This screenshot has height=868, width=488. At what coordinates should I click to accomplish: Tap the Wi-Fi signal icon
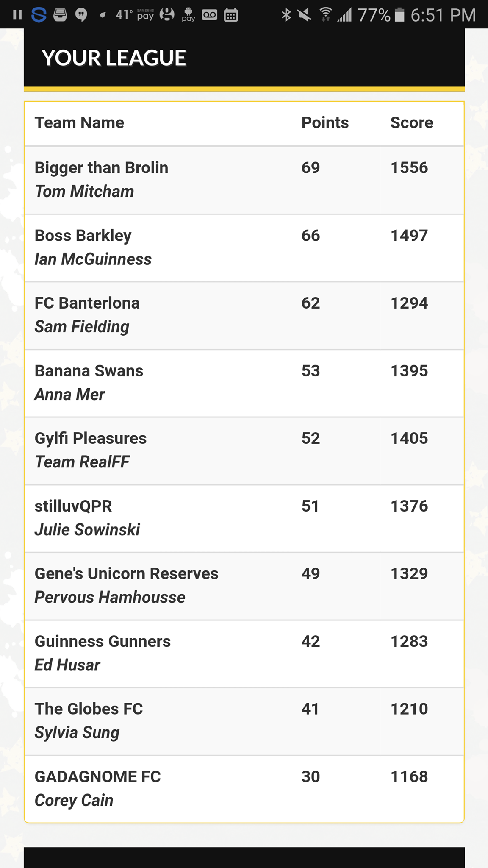tap(325, 15)
